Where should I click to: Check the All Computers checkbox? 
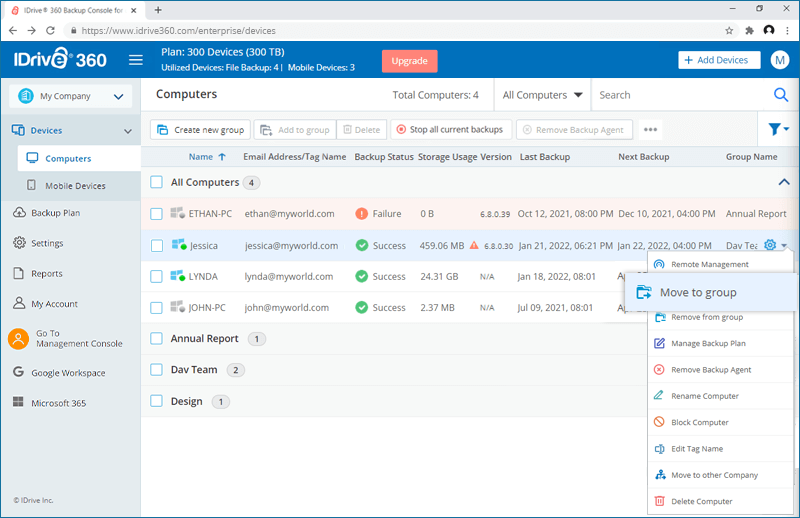pos(157,182)
